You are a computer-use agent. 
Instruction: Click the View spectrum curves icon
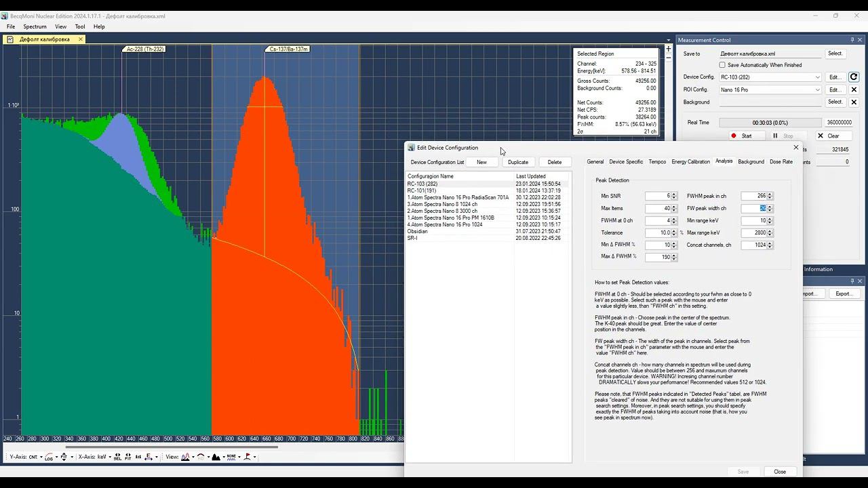click(x=185, y=457)
